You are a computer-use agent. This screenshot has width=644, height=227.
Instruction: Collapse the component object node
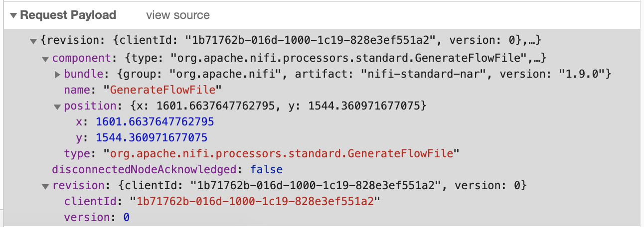pyautogui.click(x=45, y=58)
